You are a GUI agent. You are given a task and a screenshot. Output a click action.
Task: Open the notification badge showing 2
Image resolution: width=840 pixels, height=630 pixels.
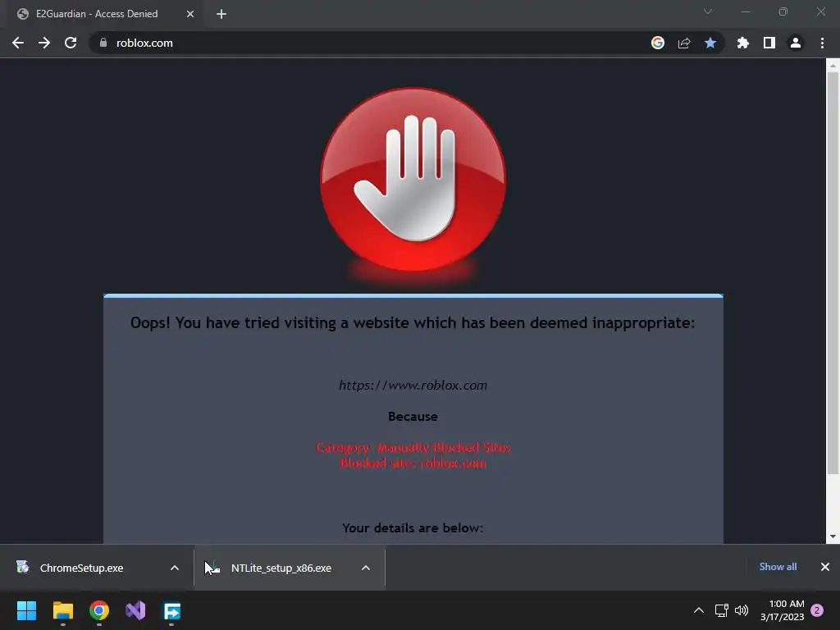817,610
